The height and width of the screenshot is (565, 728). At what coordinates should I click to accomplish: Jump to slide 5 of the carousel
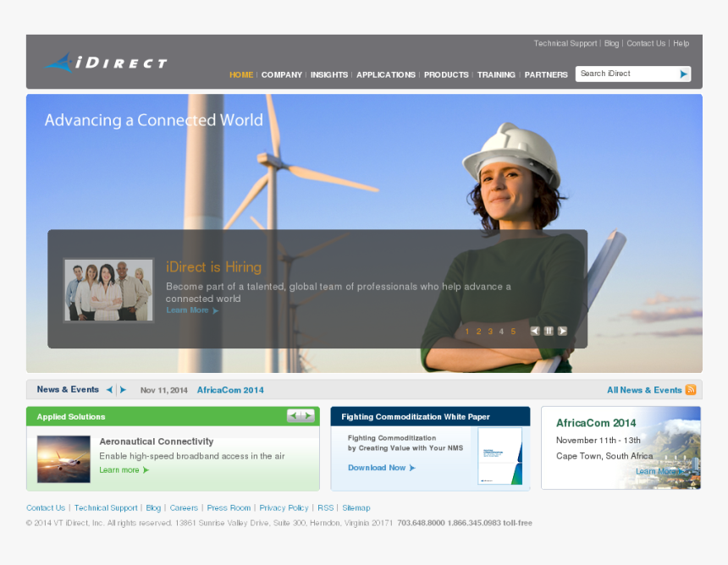513,332
